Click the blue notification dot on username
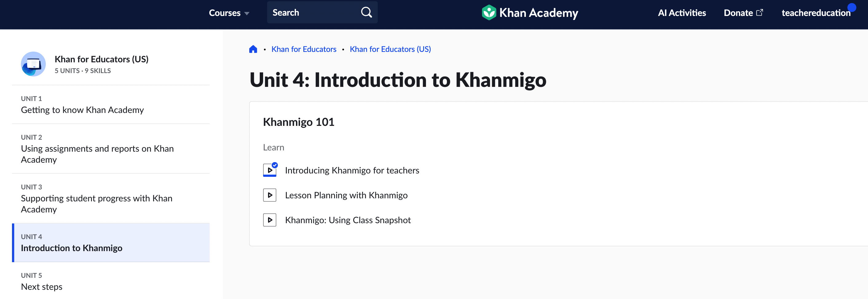The height and width of the screenshot is (299, 868). click(851, 7)
